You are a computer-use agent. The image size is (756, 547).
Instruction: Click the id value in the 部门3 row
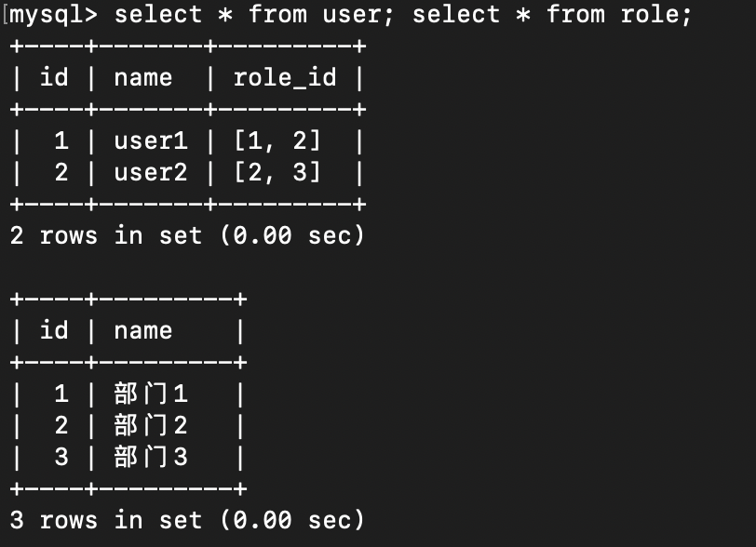[61, 458]
